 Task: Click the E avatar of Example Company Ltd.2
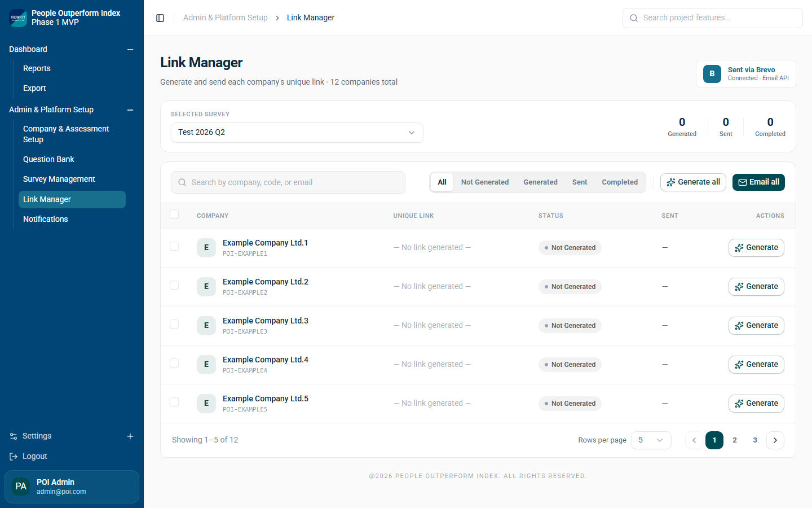pyautogui.click(x=206, y=287)
